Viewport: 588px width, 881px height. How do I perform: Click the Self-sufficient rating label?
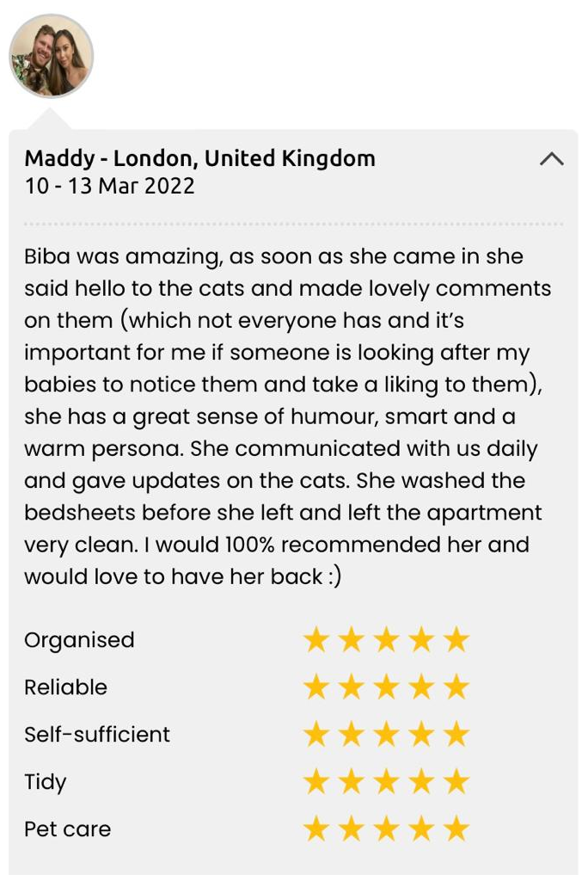tap(97, 735)
